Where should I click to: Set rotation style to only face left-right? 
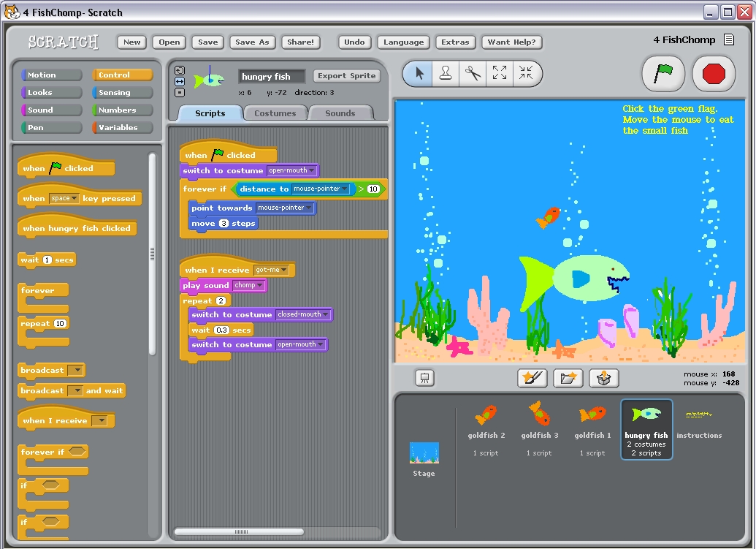180,82
